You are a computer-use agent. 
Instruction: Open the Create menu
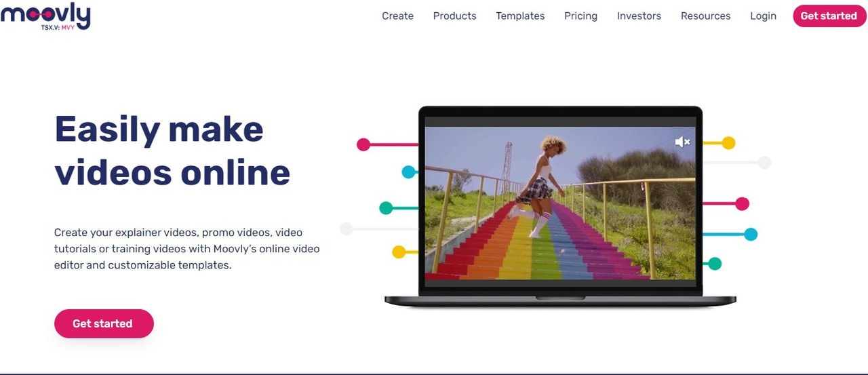point(397,16)
